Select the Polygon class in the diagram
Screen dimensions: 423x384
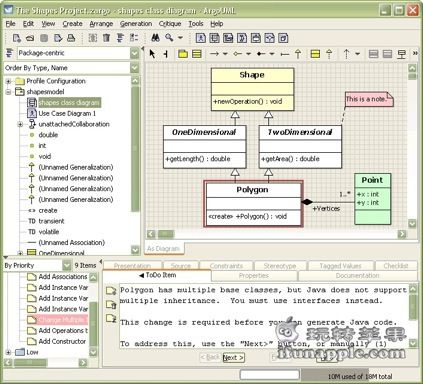pos(253,204)
